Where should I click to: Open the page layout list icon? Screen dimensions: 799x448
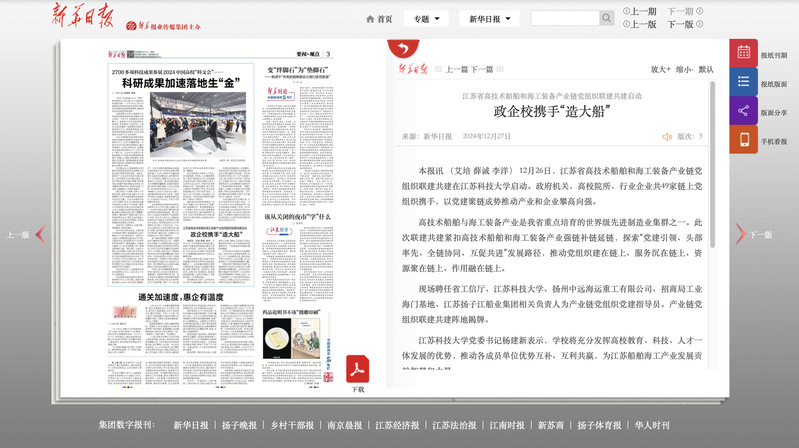[x=743, y=83]
